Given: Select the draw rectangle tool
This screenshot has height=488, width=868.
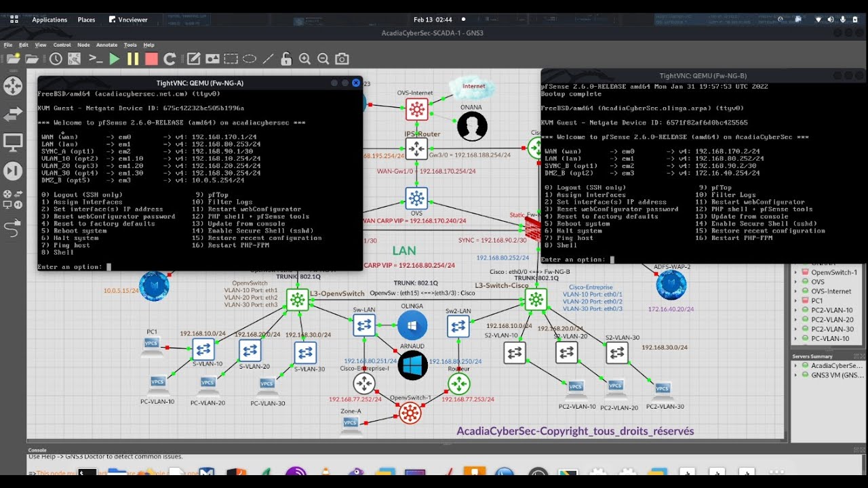Looking at the screenshot, I should 231,59.
